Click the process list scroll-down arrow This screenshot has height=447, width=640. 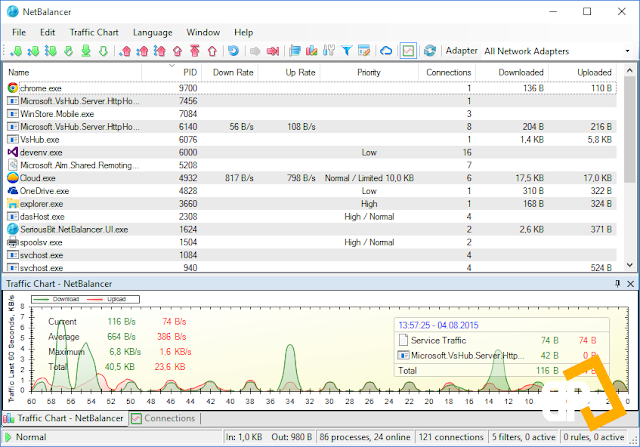pyautogui.click(x=629, y=265)
